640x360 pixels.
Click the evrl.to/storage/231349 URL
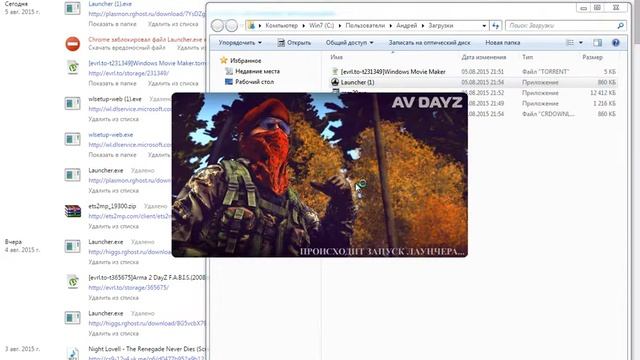pos(129,73)
